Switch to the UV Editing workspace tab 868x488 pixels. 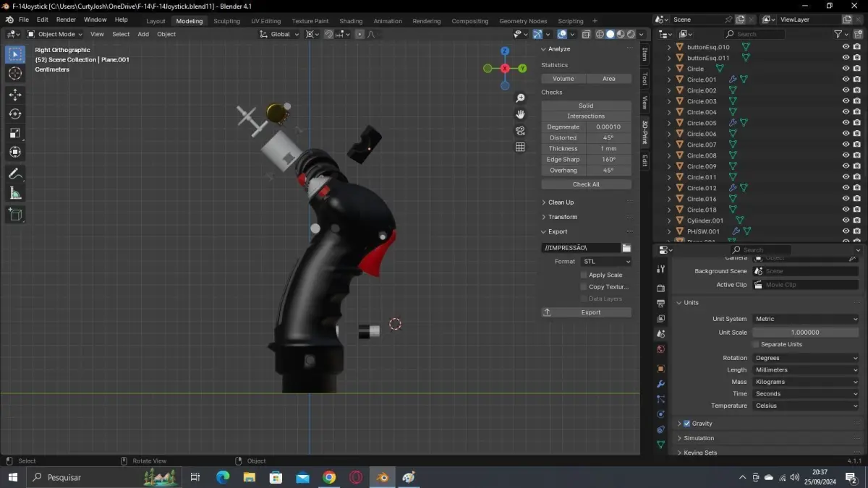265,21
